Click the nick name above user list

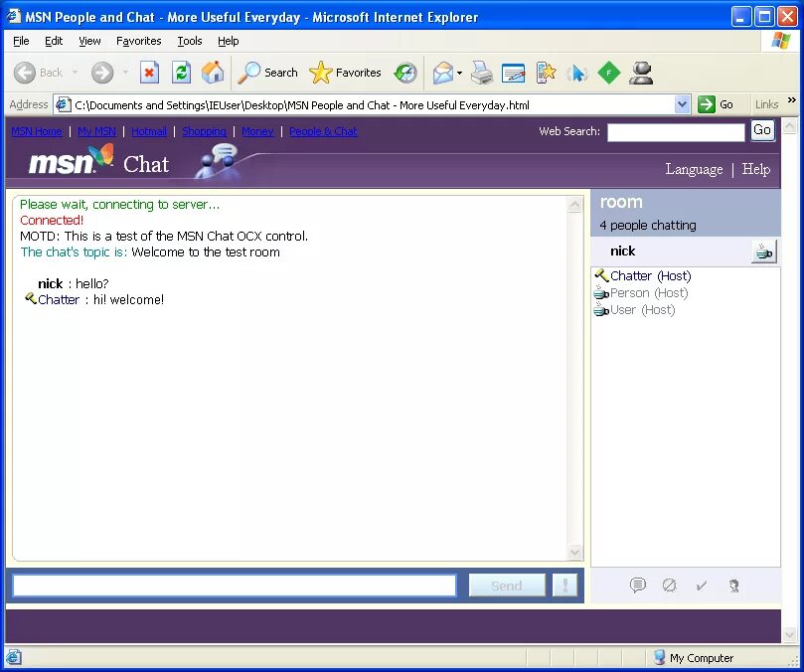622,252
